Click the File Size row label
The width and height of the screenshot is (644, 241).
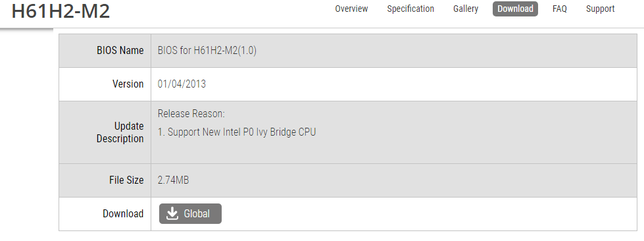(x=126, y=180)
